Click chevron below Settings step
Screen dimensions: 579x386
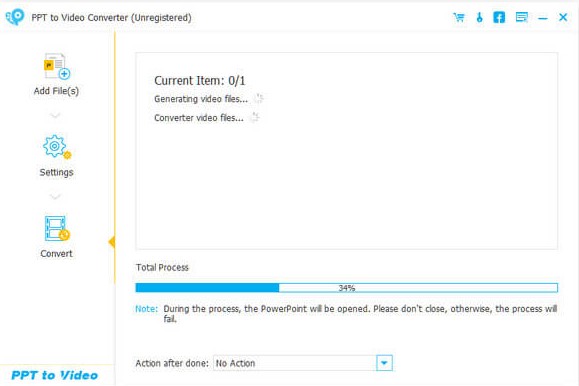point(55,197)
